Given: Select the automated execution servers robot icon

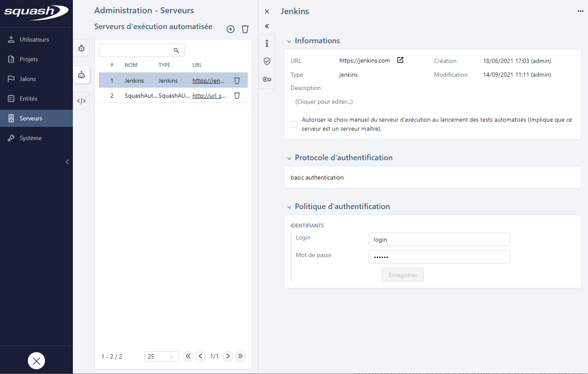Looking at the screenshot, I should (x=81, y=74).
